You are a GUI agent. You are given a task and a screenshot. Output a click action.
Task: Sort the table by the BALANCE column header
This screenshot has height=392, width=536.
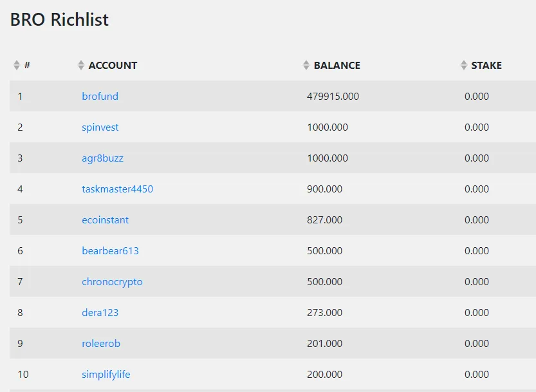click(337, 65)
